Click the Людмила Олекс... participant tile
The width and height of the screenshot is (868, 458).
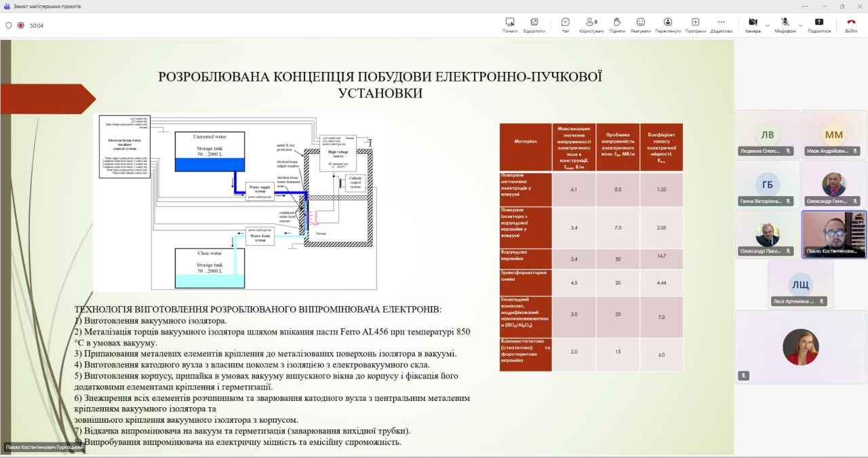767,134
